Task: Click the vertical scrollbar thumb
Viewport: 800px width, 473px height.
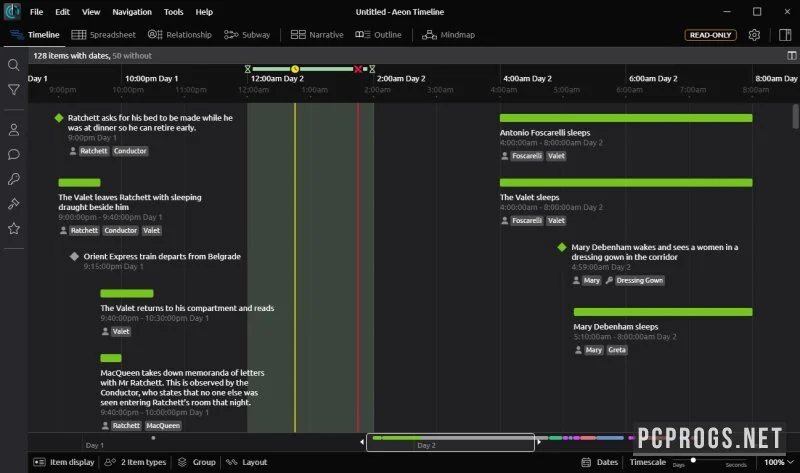Action: pos(795,116)
